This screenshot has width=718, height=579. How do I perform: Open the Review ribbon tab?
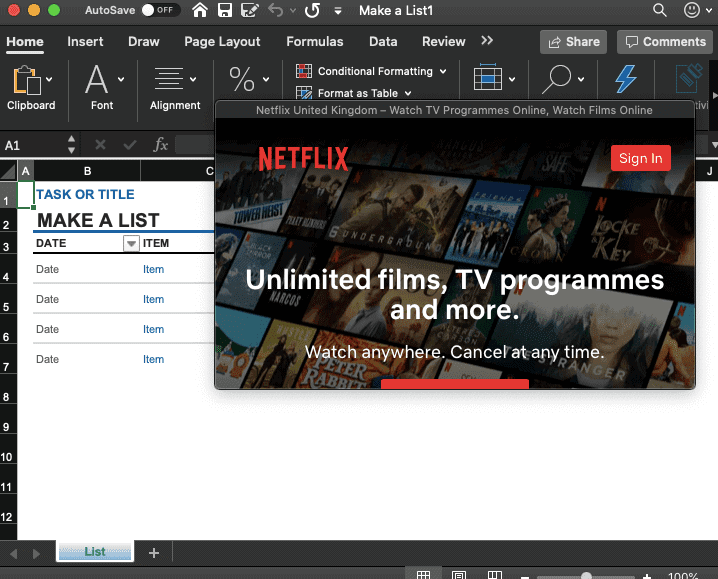444,42
